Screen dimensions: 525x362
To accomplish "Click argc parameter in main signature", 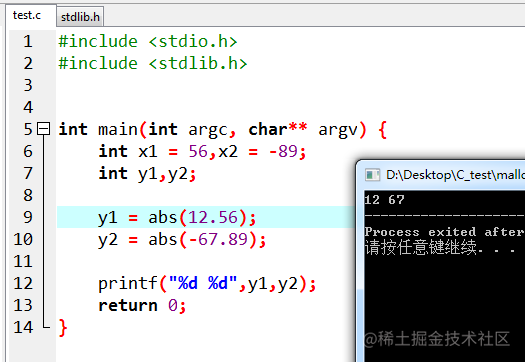I will pyautogui.click(x=208, y=130).
